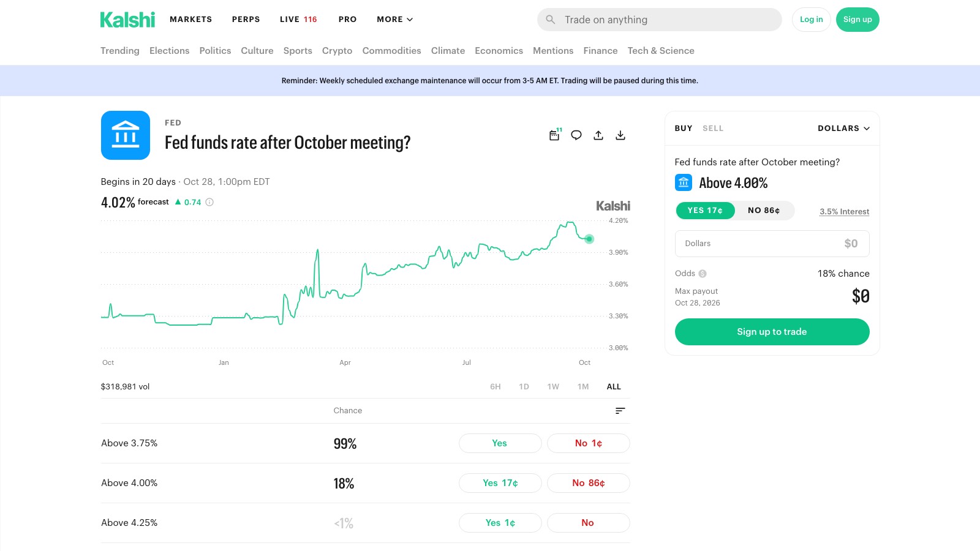Viewport: 980px width, 551px height.
Task: Click the Chance column header
Action: pos(348,411)
